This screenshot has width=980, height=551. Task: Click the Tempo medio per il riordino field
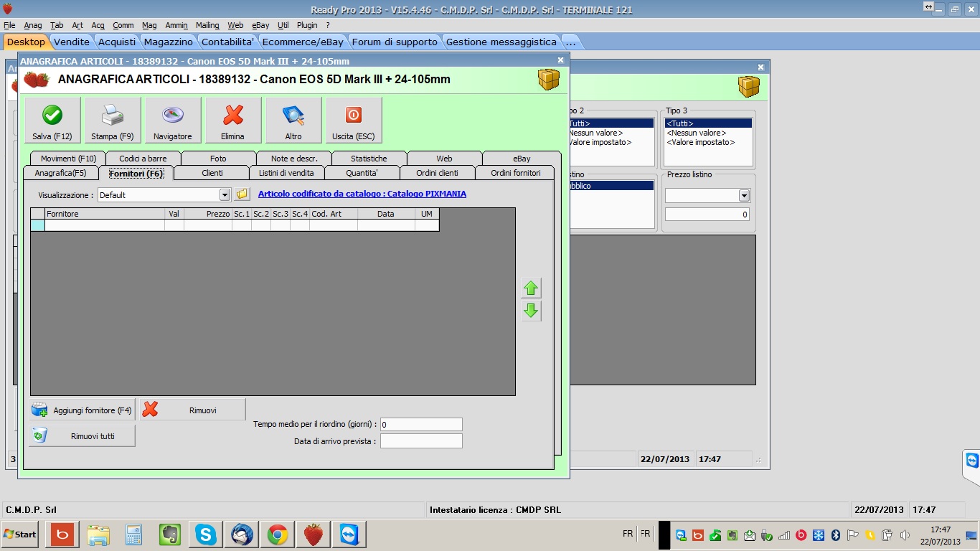coord(421,425)
